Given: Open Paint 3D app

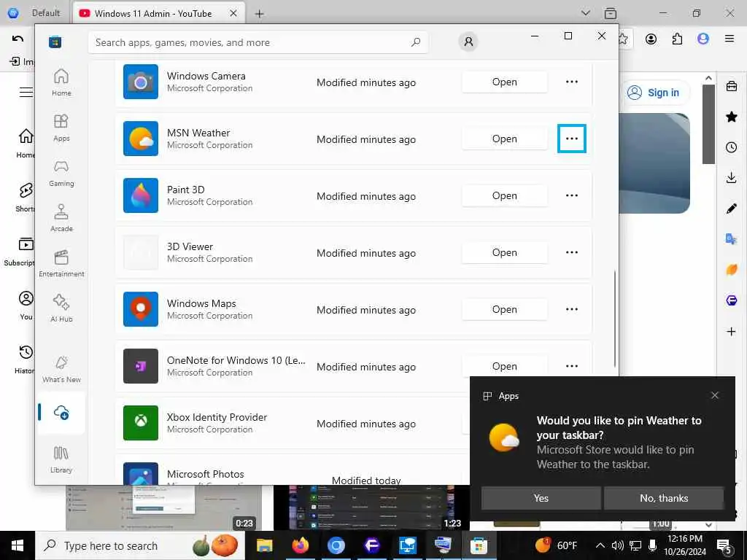Looking at the screenshot, I should tap(505, 195).
